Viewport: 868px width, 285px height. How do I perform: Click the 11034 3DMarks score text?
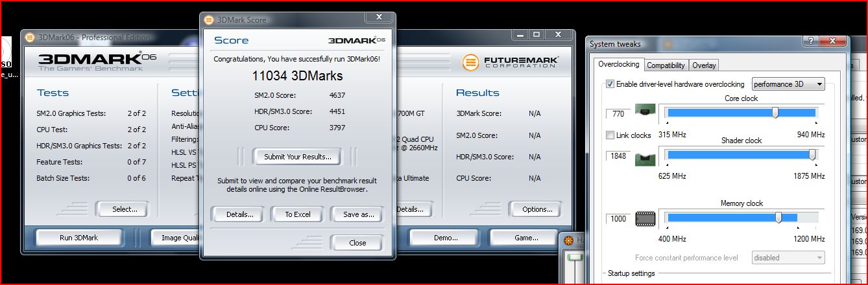(x=297, y=76)
